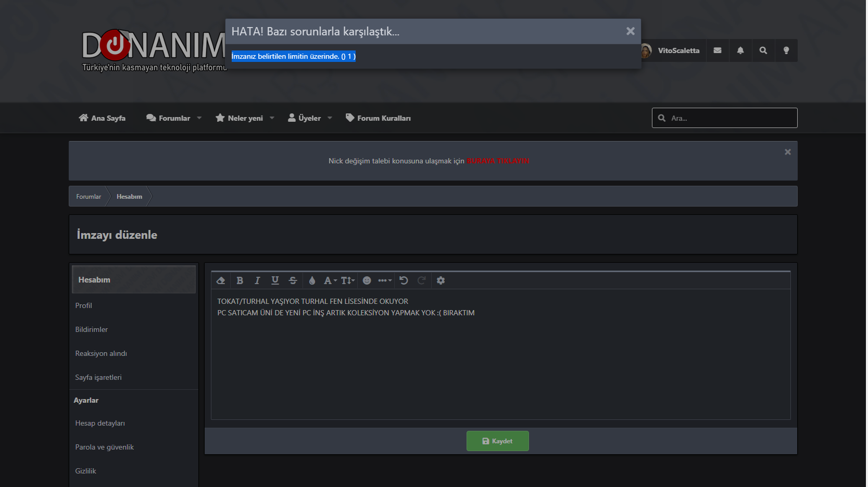Expand the Üyeler dropdown arrow
The height and width of the screenshot is (487, 868).
click(x=330, y=118)
